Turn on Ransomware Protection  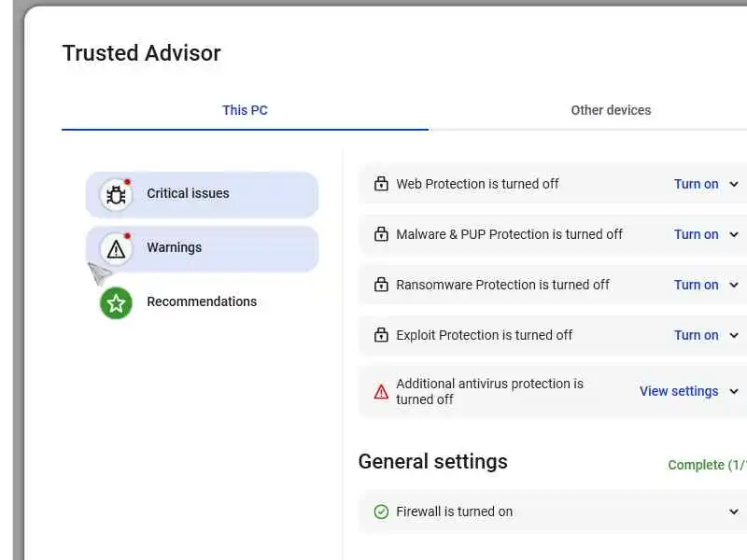click(696, 285)
